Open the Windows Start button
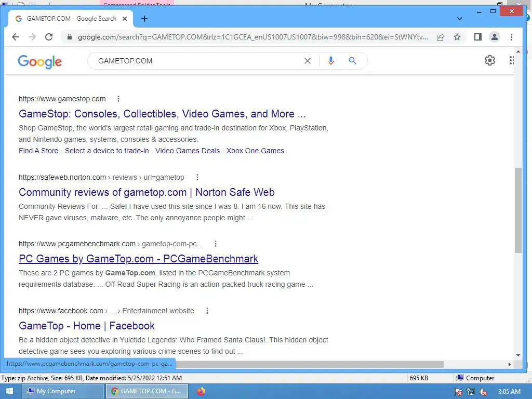532x399 pixels. (9, 391)
